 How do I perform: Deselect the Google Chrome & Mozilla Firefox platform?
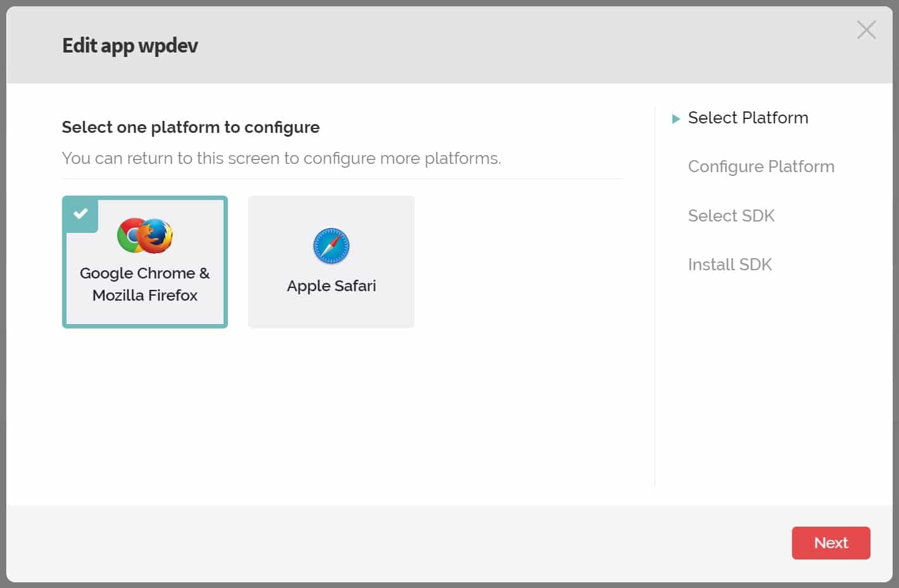point(144,262)
